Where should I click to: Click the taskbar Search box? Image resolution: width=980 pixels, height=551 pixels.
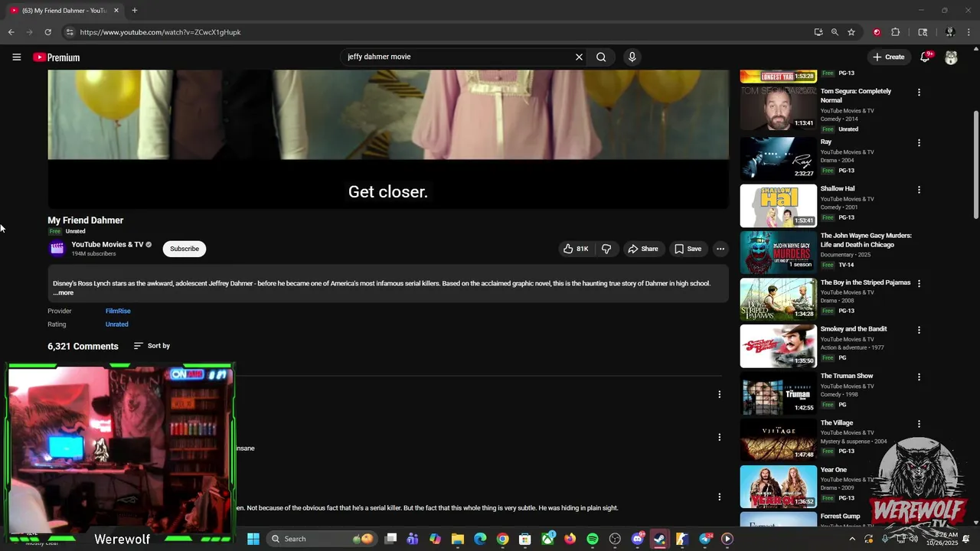coord(322,539)
